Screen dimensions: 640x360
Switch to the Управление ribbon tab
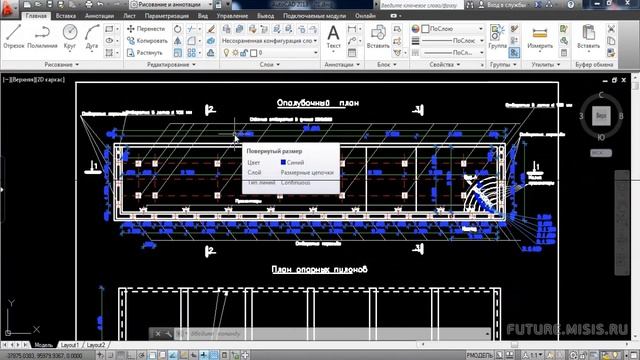pos(232,16)
